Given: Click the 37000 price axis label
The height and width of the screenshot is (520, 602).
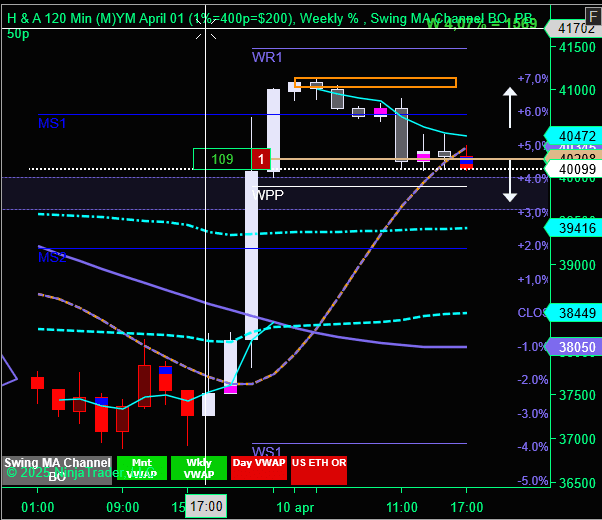Looking at the screenshot, I should click(x=577, y=439).
